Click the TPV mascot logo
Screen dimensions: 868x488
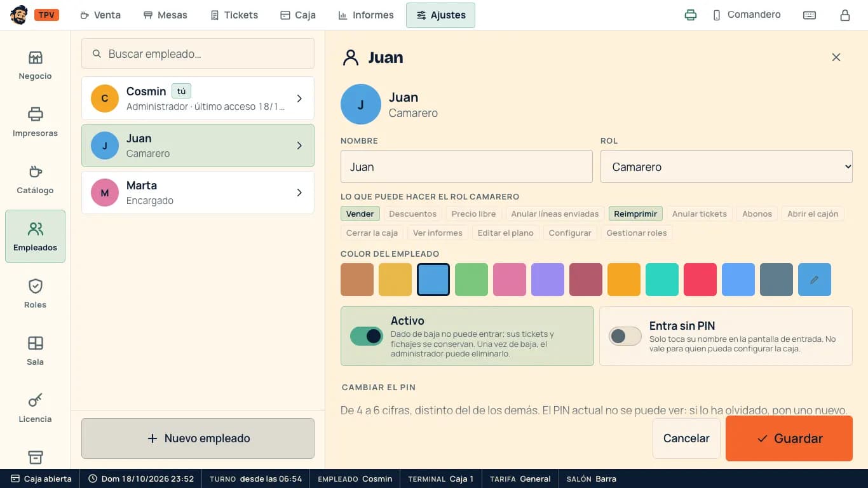click(19, 15)
